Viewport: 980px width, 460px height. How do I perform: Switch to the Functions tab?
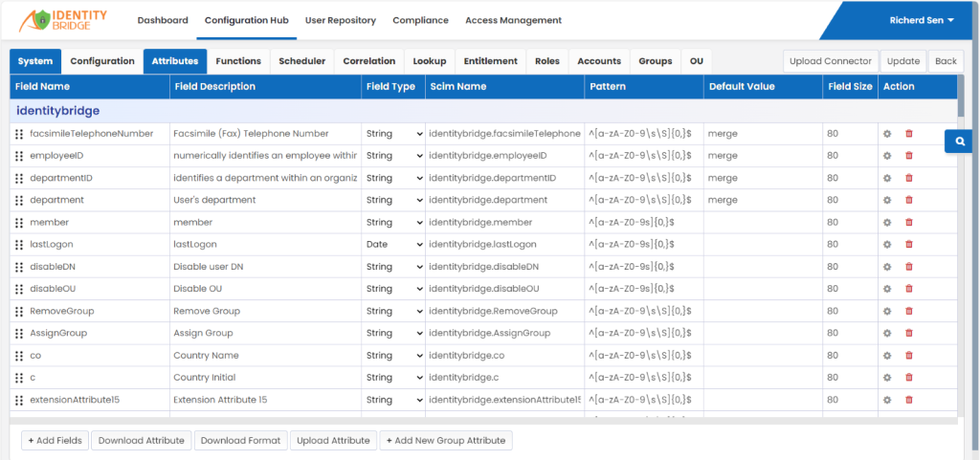(x=238, y=61)
